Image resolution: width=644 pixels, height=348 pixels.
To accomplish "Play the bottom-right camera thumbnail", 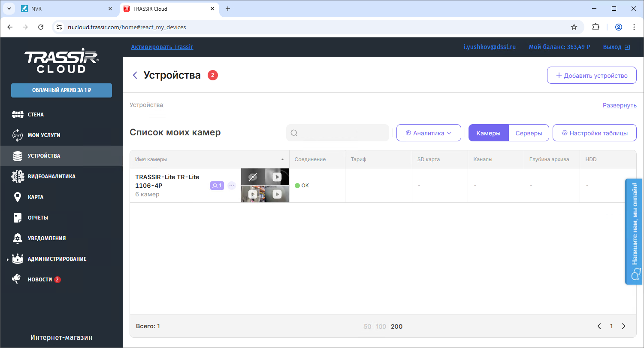I will [x=277, y=194].
